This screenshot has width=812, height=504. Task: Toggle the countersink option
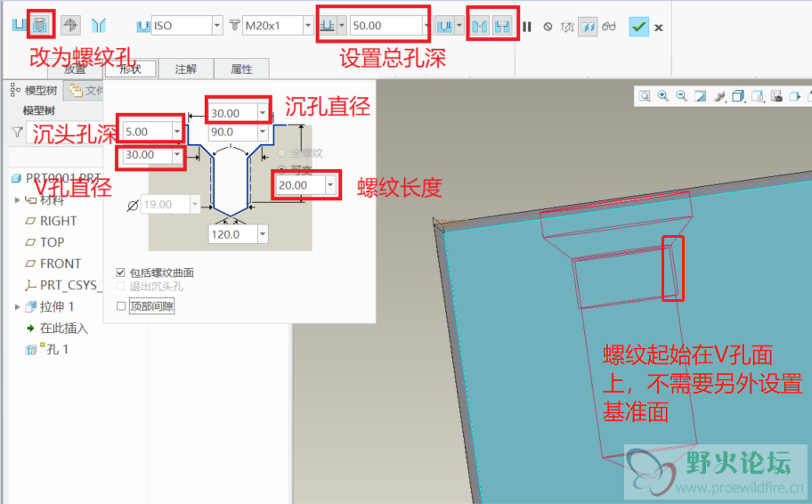pos(480,26)
